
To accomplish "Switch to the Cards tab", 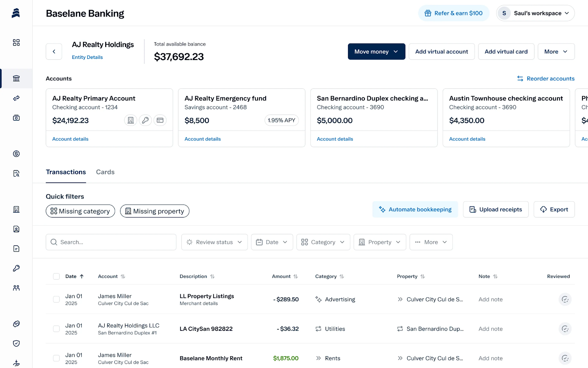I will [x=105, y=172].
